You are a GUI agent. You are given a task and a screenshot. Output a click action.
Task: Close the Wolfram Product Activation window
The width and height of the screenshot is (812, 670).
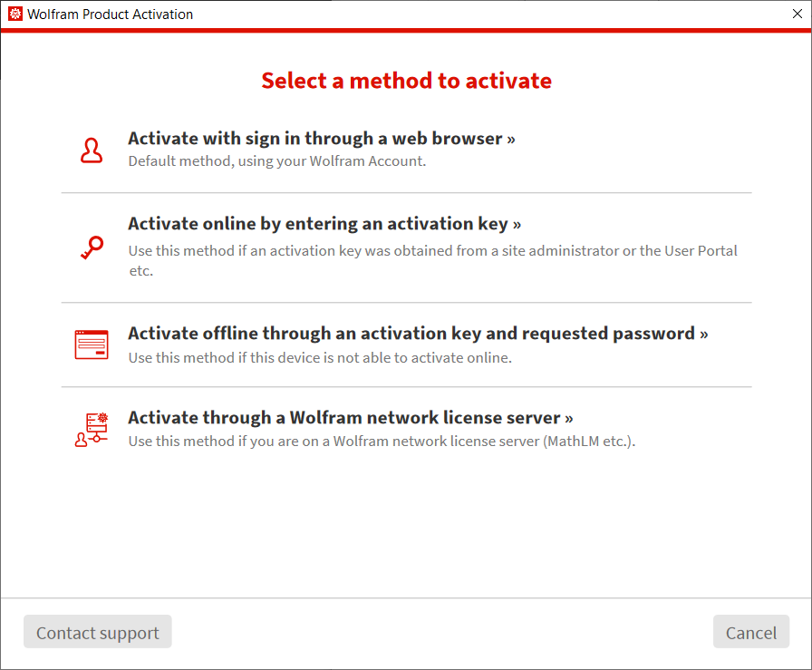(x=797, y=14)
